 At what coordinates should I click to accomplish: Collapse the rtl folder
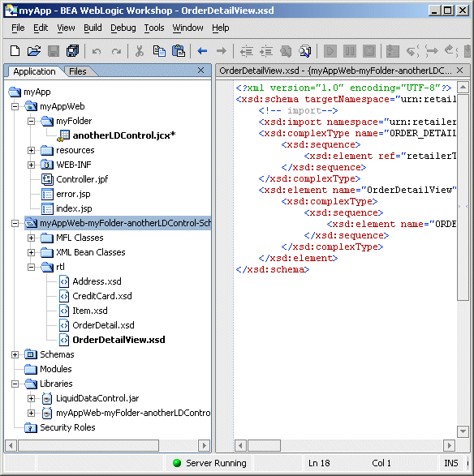coord(31,267)
